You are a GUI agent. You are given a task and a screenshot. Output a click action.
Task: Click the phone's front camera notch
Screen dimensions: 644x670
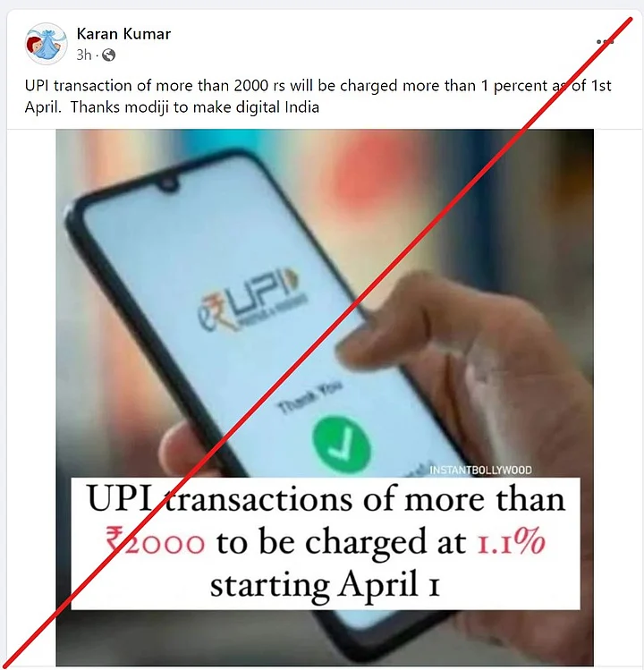(x=168, y=184)
